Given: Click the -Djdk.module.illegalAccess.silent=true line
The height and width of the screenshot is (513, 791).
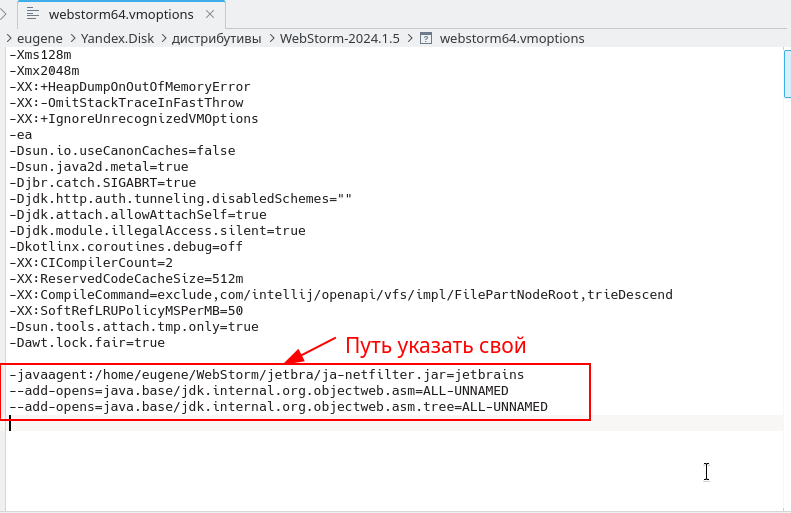Looking at the screenshot, I should tap(157, 231).
